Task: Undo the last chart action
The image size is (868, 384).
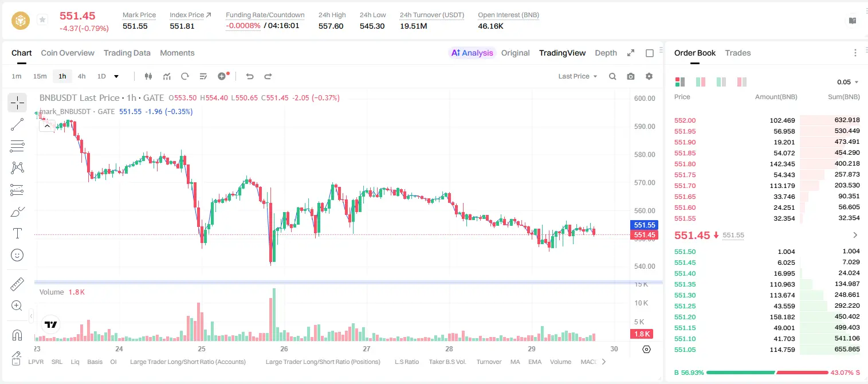Action: [x=250, y=76]
